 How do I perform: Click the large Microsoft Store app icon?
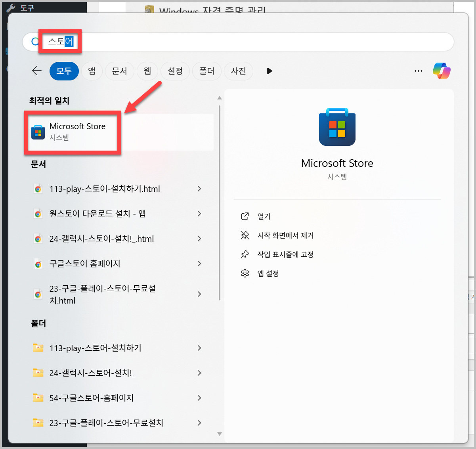point(337,127)
